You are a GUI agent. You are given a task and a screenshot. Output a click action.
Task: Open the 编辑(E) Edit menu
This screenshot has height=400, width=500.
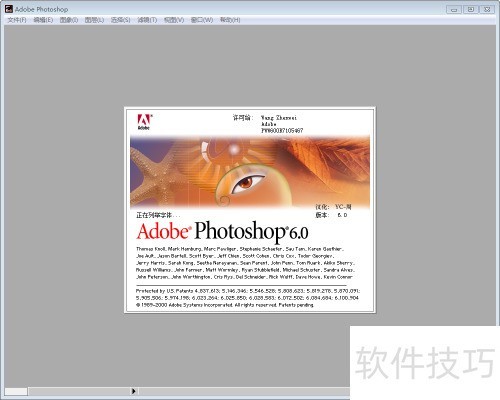43,20
